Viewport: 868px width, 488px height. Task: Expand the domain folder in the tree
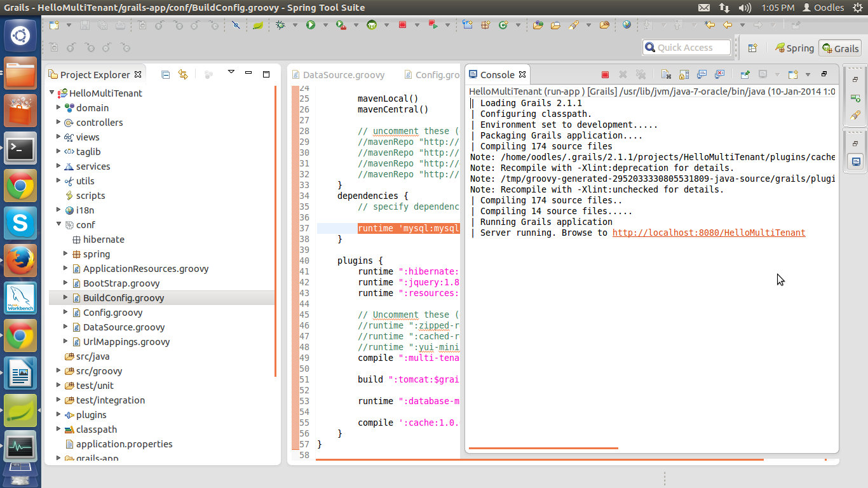point(58,107)
